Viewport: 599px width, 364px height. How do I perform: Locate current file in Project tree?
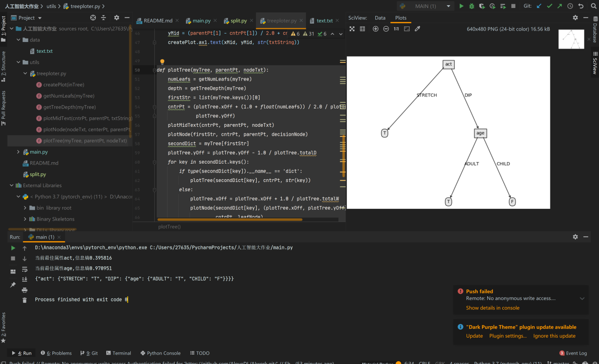pyautogui.click(x=93, y=18)
